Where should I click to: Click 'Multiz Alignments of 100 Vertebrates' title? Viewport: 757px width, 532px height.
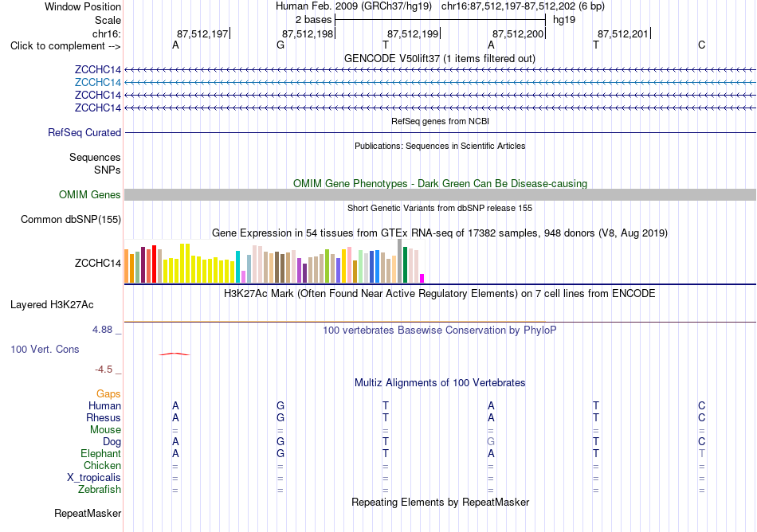pyautogui.click(x=440, y=383)
